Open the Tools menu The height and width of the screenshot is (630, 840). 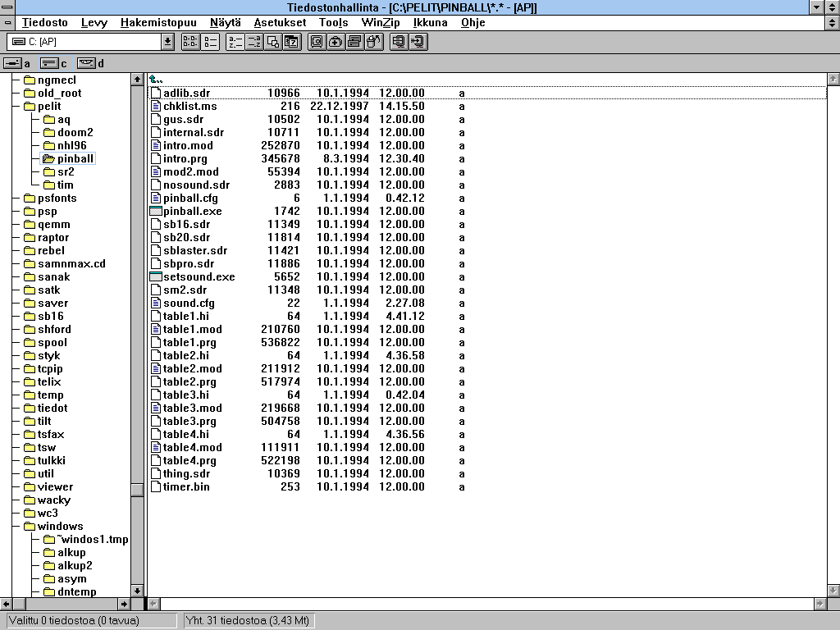[333, 22]
